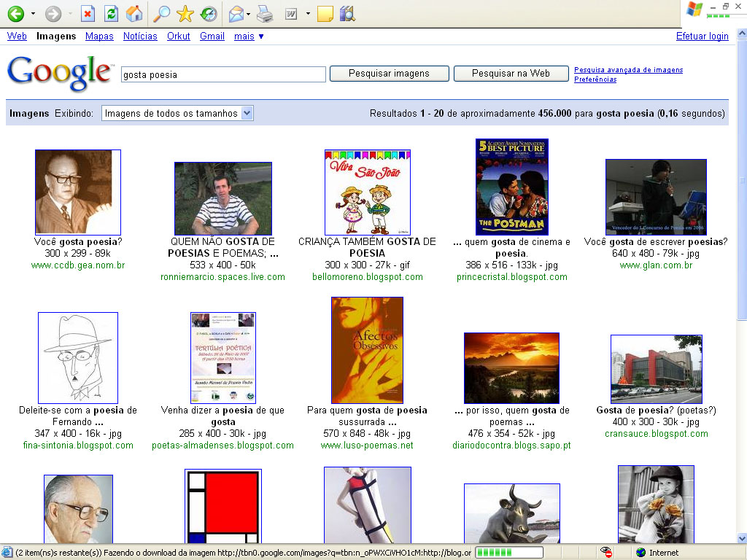The width and height of the screenshot is (747, 560).
Task: Go to the Home page icon
Action: (133, 13)
